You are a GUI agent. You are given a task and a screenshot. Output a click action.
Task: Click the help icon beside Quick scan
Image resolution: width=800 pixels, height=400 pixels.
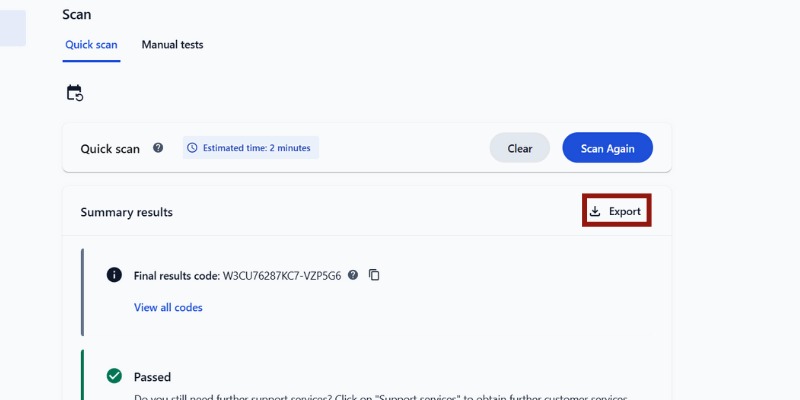158,148
